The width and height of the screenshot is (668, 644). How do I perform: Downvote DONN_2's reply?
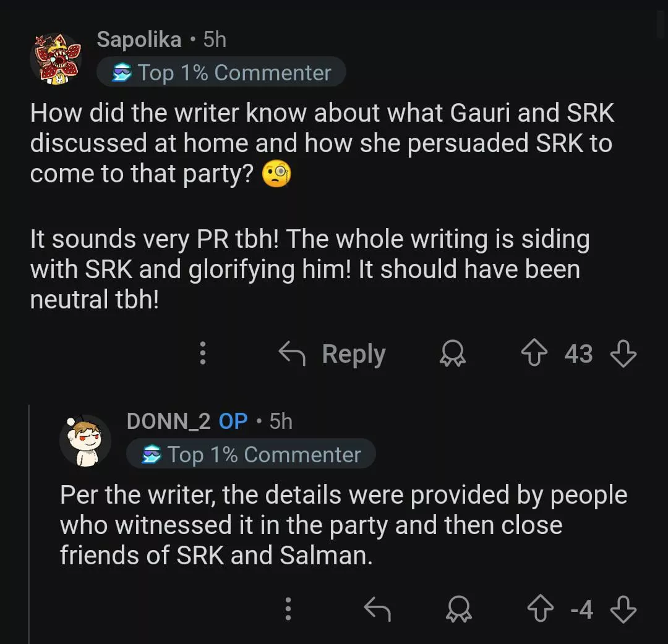(x=623, y=610)
